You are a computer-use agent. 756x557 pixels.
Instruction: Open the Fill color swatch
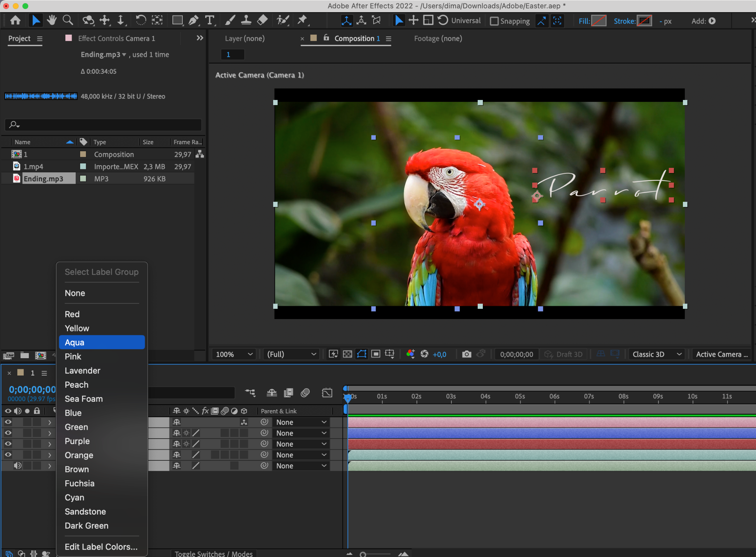(x=599, y=21)
